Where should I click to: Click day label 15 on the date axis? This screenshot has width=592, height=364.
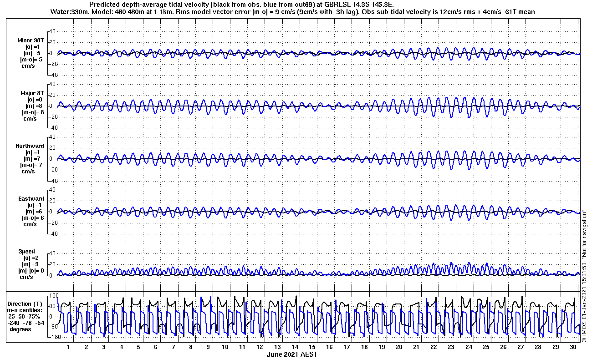coord(312,347)
